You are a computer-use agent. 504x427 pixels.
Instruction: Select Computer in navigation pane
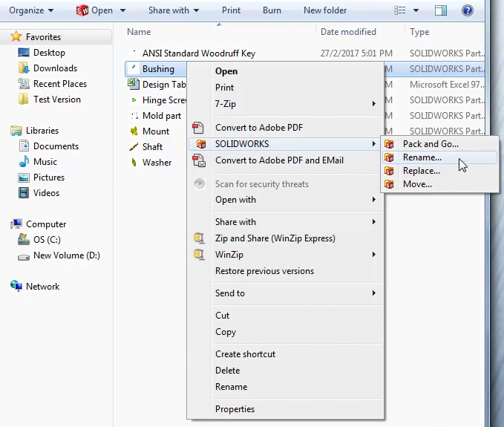pos(46,224)
